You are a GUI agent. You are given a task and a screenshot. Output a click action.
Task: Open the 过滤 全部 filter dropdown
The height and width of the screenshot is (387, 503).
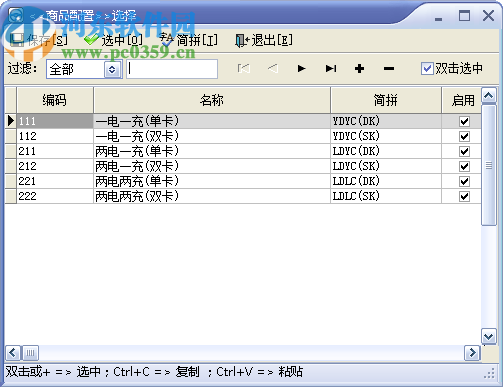[112, 69]
